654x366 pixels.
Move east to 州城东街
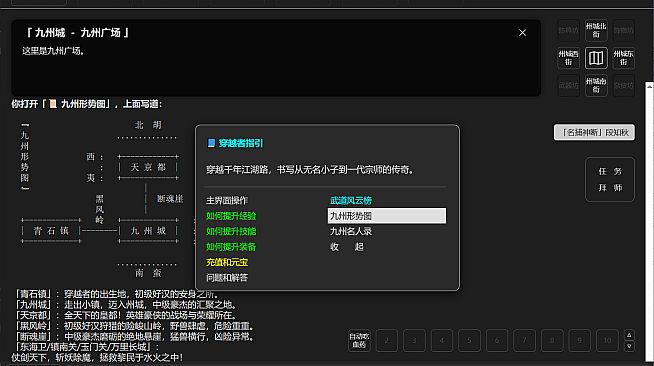tap(624, 58)
